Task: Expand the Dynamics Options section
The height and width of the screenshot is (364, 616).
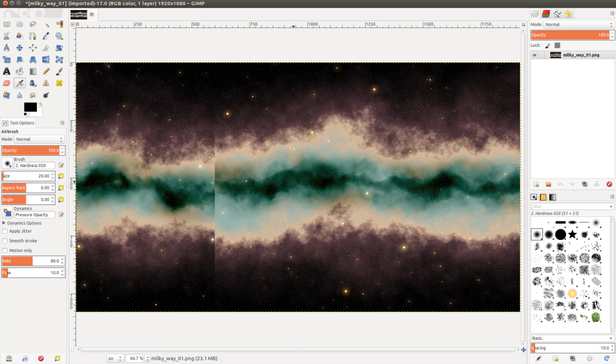Action: 4,223
